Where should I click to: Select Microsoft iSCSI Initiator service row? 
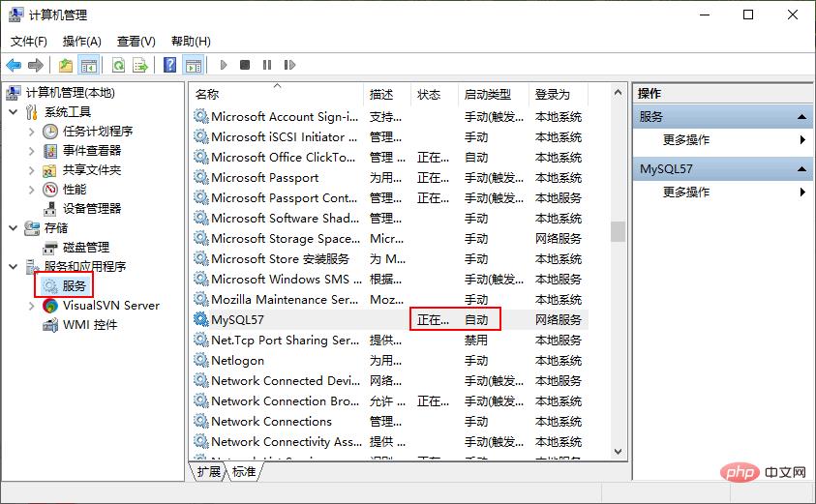click(390, 136)
